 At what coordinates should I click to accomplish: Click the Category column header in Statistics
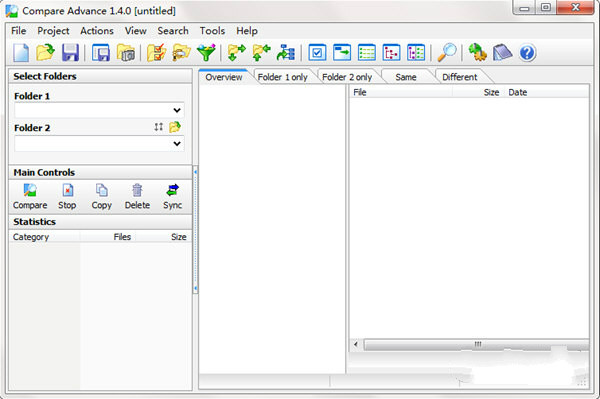point(44,237)
